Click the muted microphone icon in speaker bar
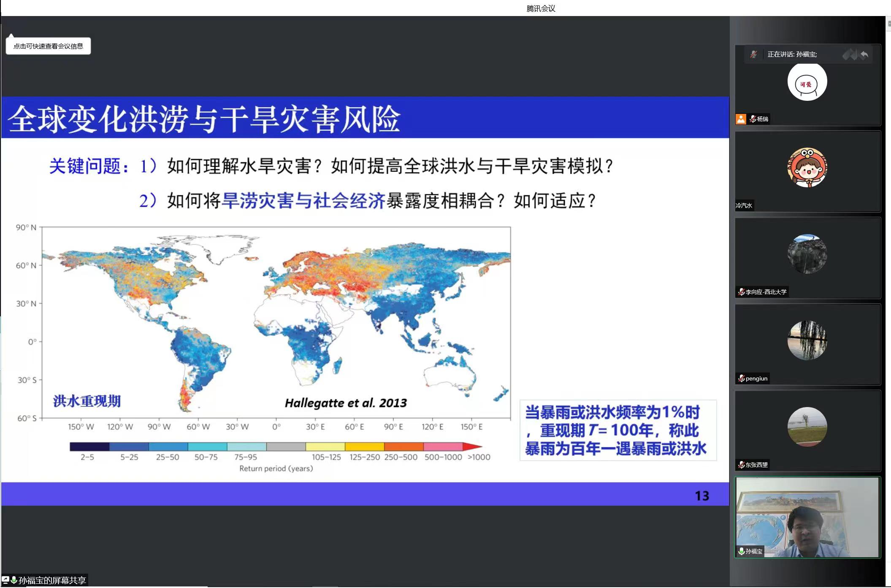Viewport: 891px width, 588px height. tap(753, 54)
